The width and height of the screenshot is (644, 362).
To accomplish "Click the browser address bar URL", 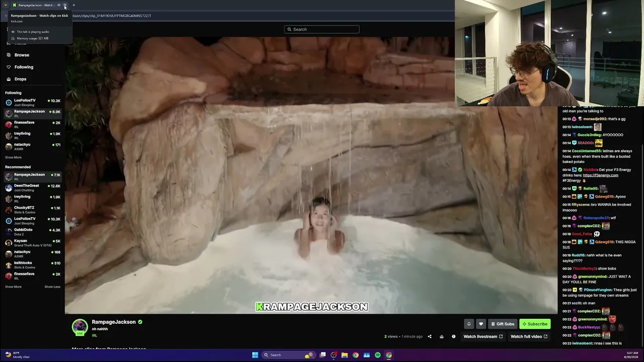I will point(111,16).
